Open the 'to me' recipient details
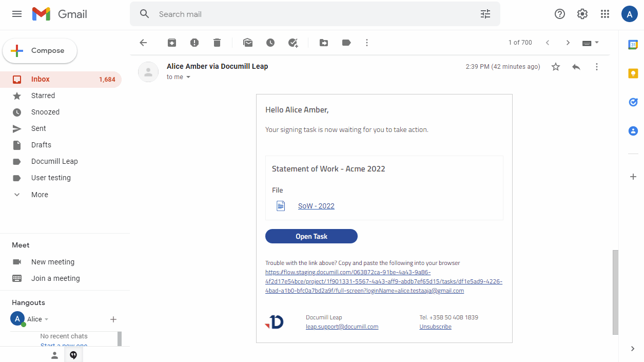The image size is (644, 362). [x=178, y=77]
